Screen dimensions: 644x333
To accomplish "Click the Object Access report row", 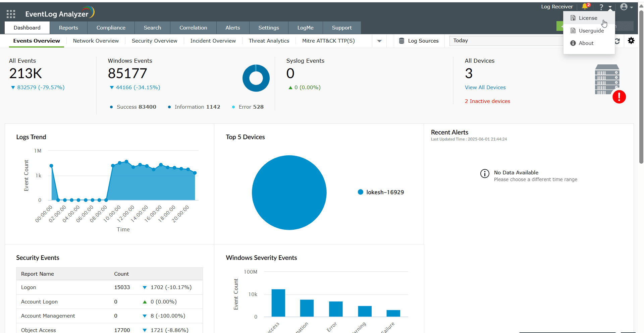I will (109, 329).
